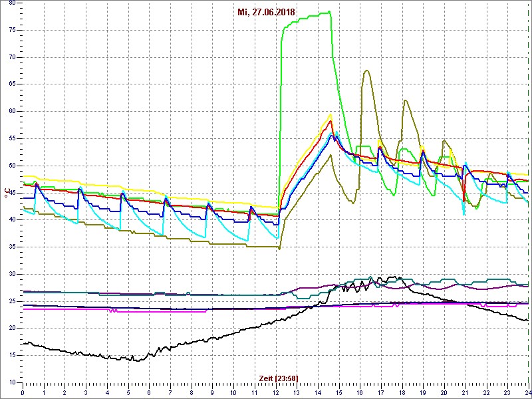Select hour 1 on the time axis
Screen dimensions: 532x399
click(44, 392)
